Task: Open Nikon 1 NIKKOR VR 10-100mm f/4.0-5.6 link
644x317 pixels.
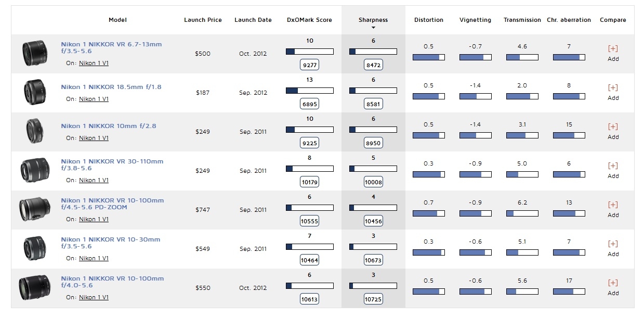Action: 112,282
